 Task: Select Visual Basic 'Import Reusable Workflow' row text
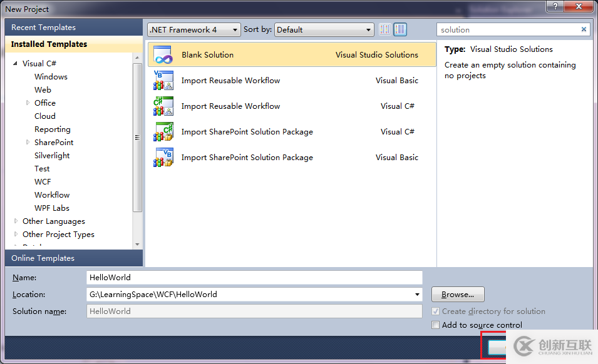pyautogui.click(x=230, y=80)
